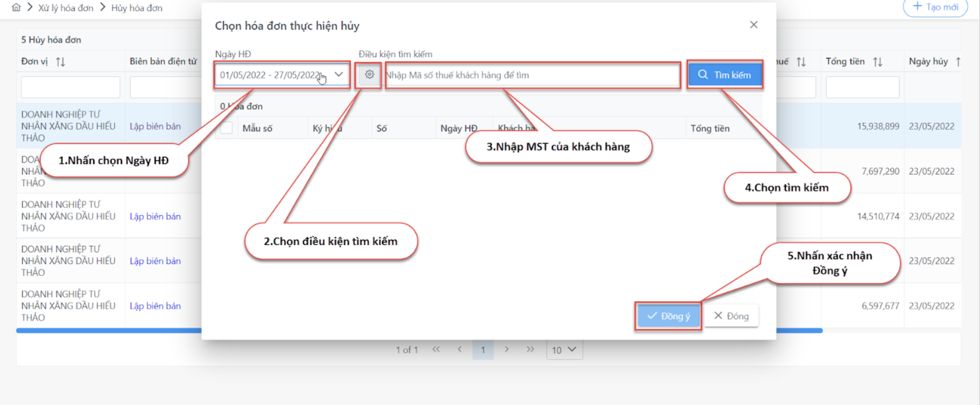The width and height of the screenshot is (980, 405).
Task: Click the 'Ngày HĐ' column header in dialog table
Action: (459, 129)
